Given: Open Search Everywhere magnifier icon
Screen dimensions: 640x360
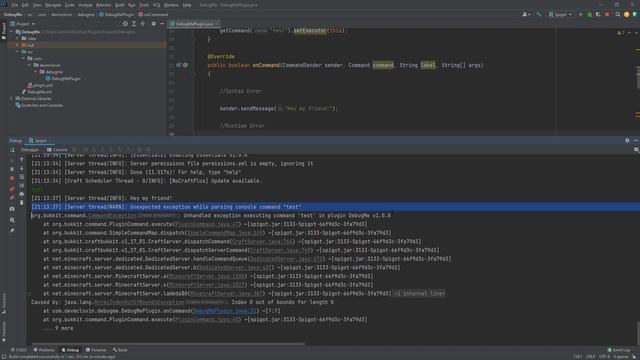Looking at the screenshot, I should pyautogui.click(x=618, y=14).
